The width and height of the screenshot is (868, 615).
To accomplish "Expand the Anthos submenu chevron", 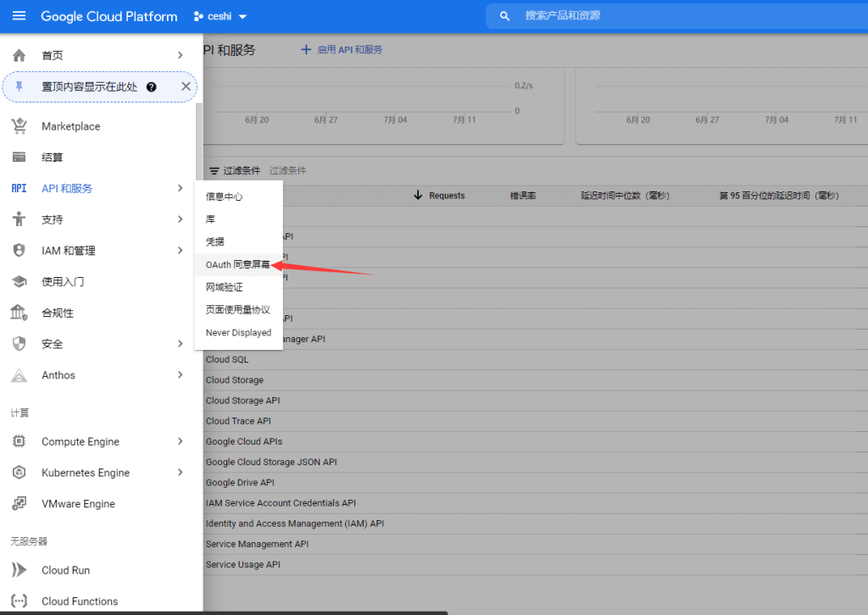I will pyautogui.click(x=180, y=375).
